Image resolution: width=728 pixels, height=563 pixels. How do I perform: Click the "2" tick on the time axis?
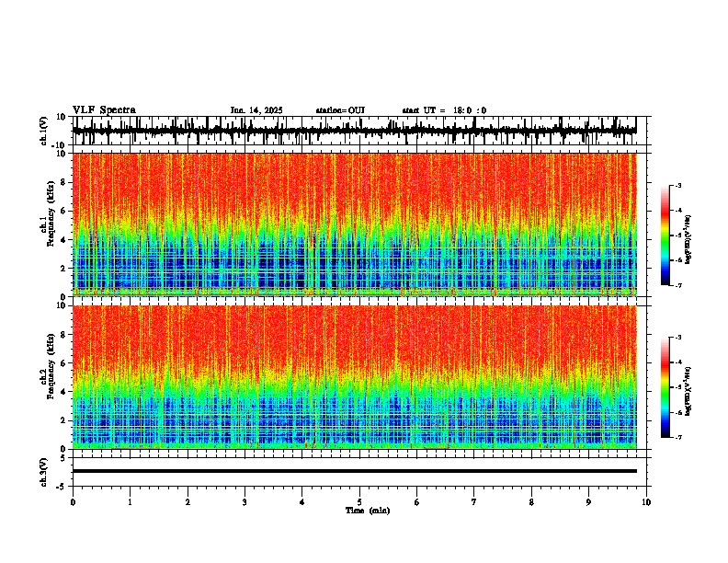click(188, 502)
